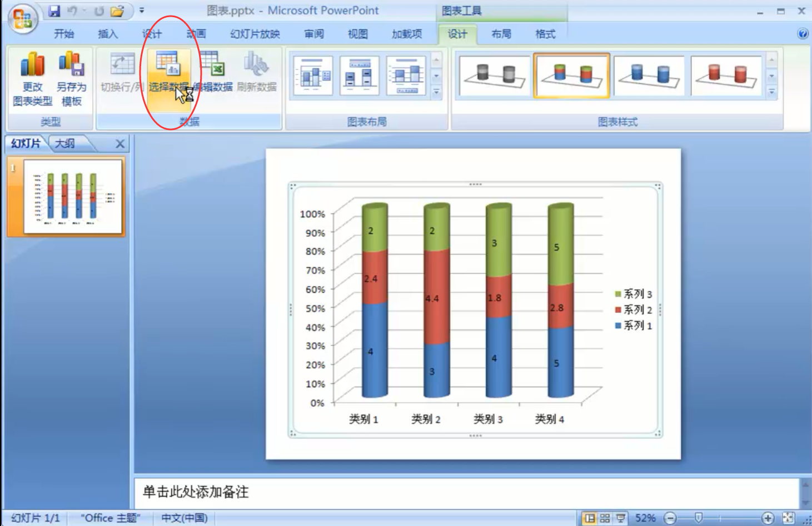Viewport: 812px width, 526px height.
Task: Zoom in with the plus button
Action: [768, 518]
